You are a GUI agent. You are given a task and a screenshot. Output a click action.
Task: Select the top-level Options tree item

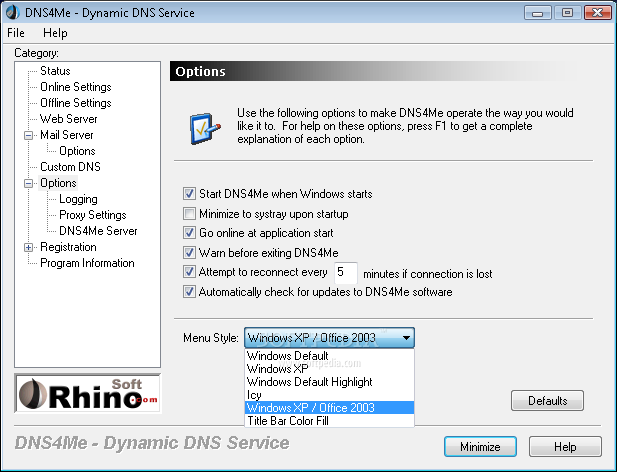pyautogui.click(x=58, y=183)
